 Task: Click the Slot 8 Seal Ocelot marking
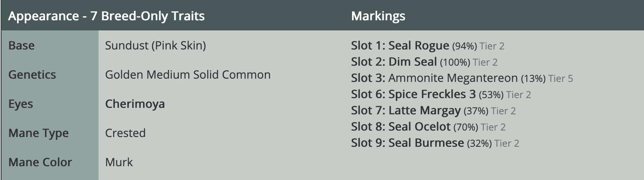click(419, 127)
